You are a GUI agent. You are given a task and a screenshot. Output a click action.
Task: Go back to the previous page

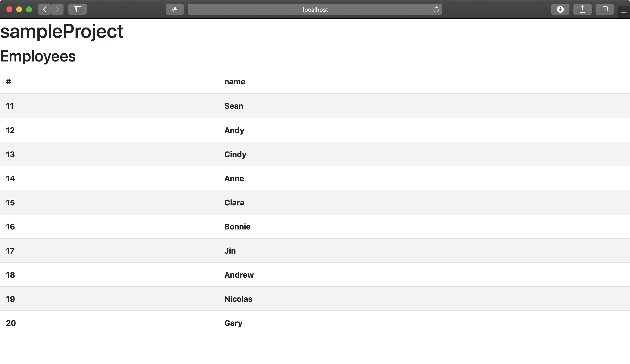click(45, 10)
